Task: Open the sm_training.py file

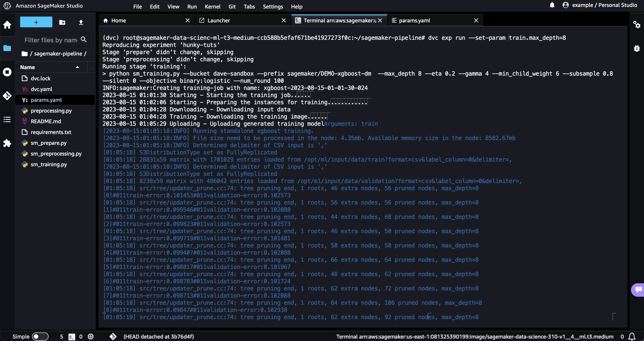Action: pyautogui.click(x=49, y=164)
